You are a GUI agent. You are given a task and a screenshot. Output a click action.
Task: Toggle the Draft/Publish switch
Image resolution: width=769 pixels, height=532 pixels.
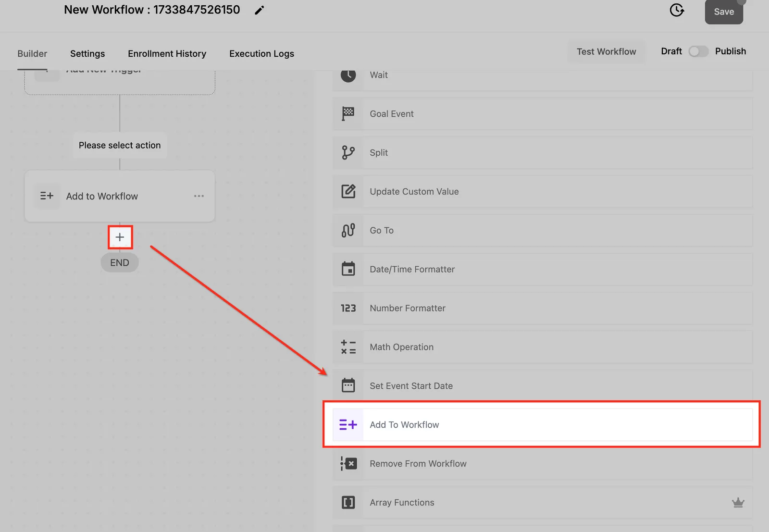[x=698, y=51]
